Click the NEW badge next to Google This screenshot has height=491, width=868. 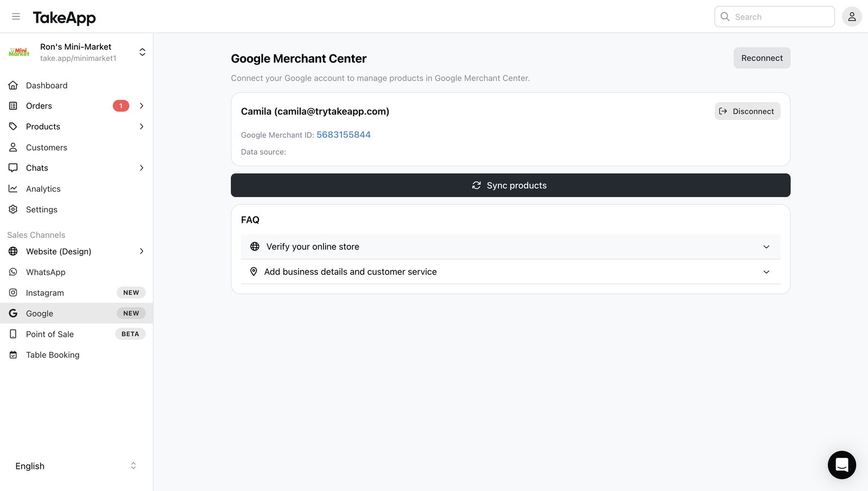click(131, 313)
